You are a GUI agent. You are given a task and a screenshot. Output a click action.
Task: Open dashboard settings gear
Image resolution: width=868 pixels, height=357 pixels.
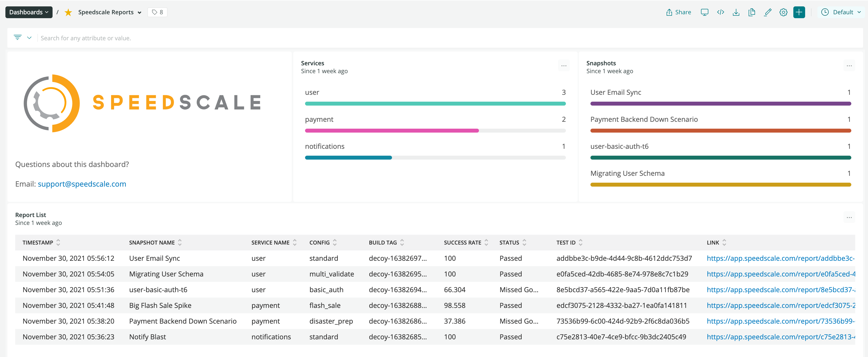784,13
